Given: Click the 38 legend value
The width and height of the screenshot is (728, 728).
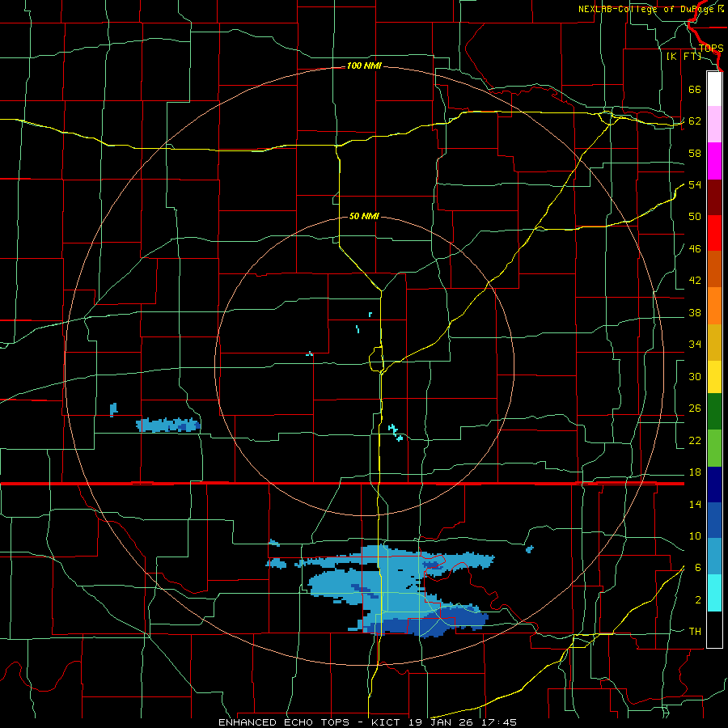Looking at the screenshot, I should pyautogui.click(x=695, y=312).
